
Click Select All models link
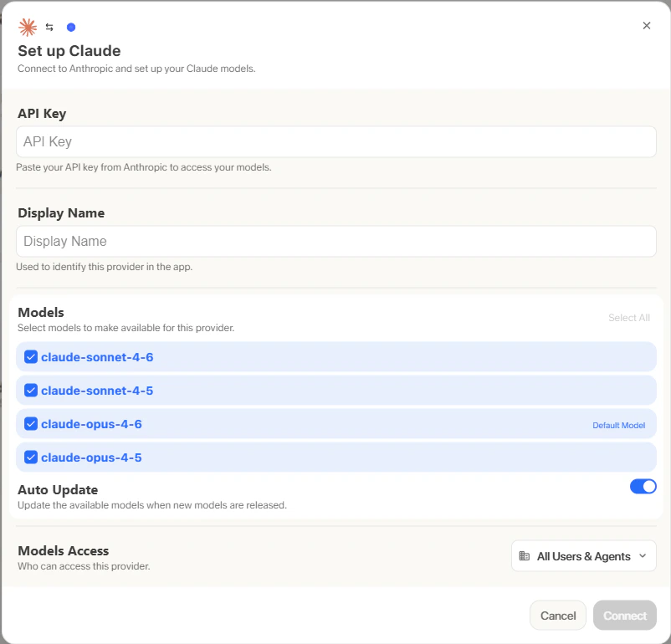point(628,318)
